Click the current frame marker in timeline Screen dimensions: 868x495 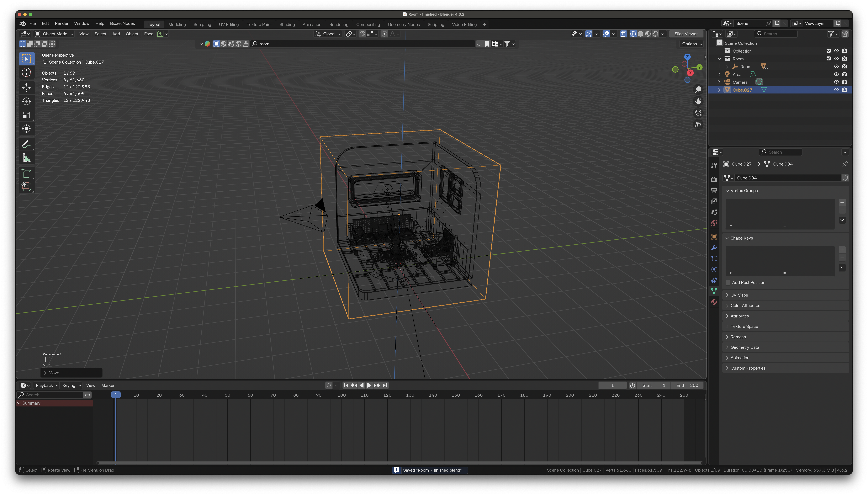[116, 395]
